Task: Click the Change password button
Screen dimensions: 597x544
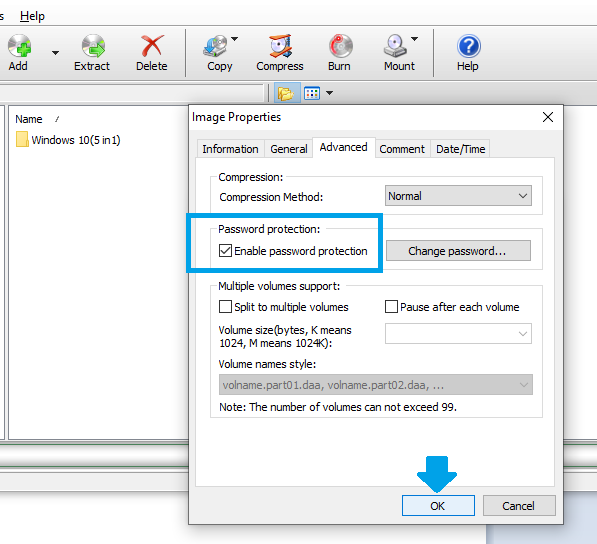Action: (x=458, y=250)
